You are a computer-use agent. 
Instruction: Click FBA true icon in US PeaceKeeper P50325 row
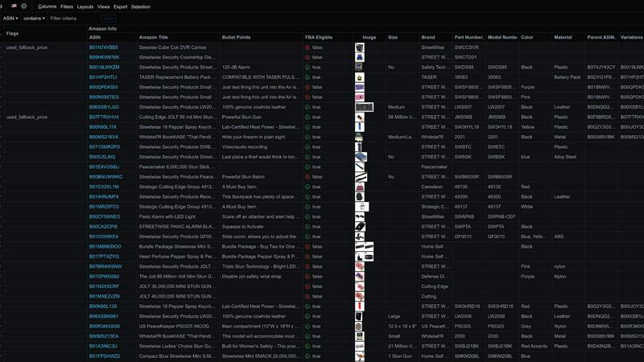[308, 327]
